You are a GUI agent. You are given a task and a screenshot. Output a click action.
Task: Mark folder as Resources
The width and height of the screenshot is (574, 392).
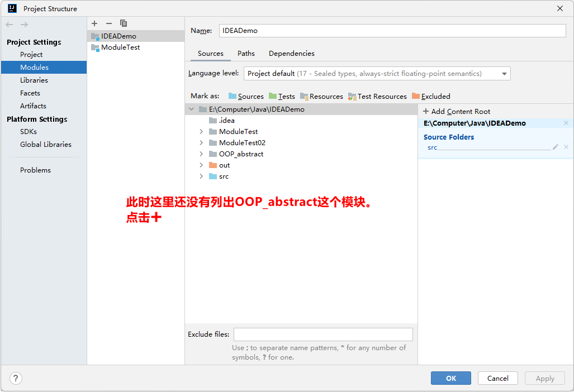[321, 96]
